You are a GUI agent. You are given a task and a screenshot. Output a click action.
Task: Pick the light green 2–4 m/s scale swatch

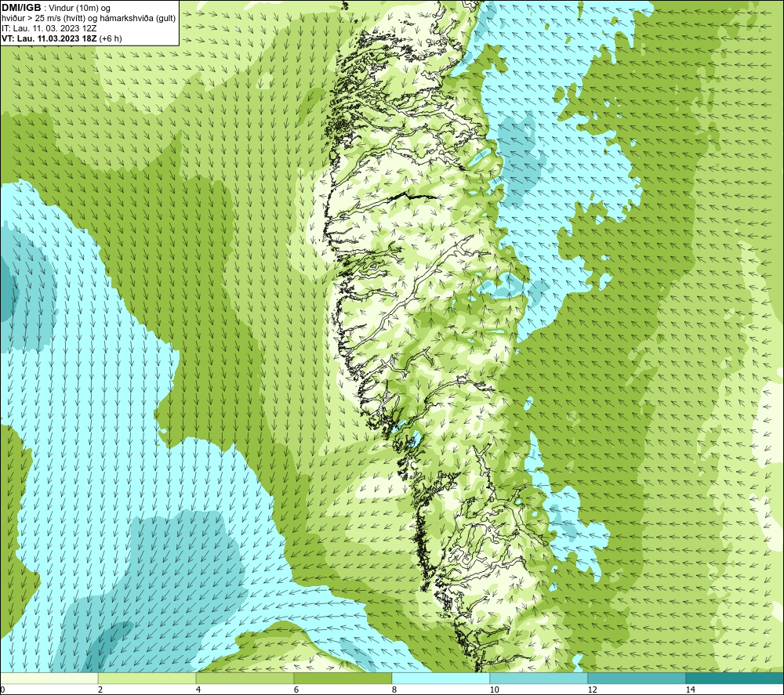[147, 679]
